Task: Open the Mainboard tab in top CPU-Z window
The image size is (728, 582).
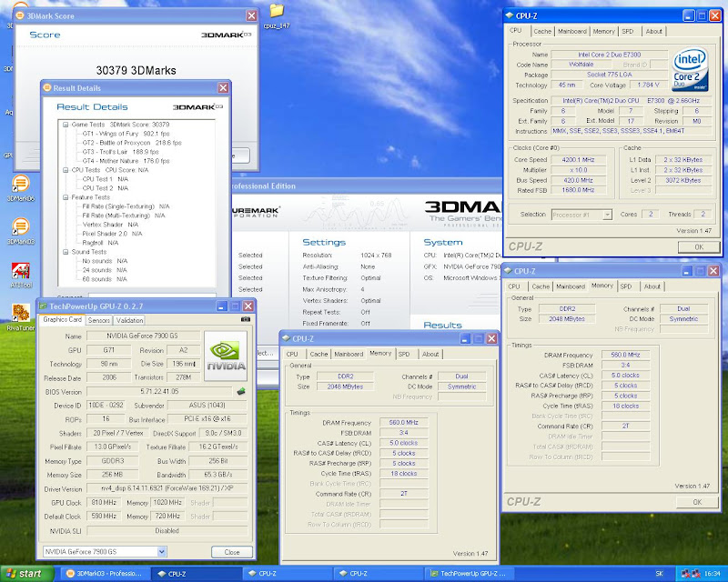Action: pos(571,31)
